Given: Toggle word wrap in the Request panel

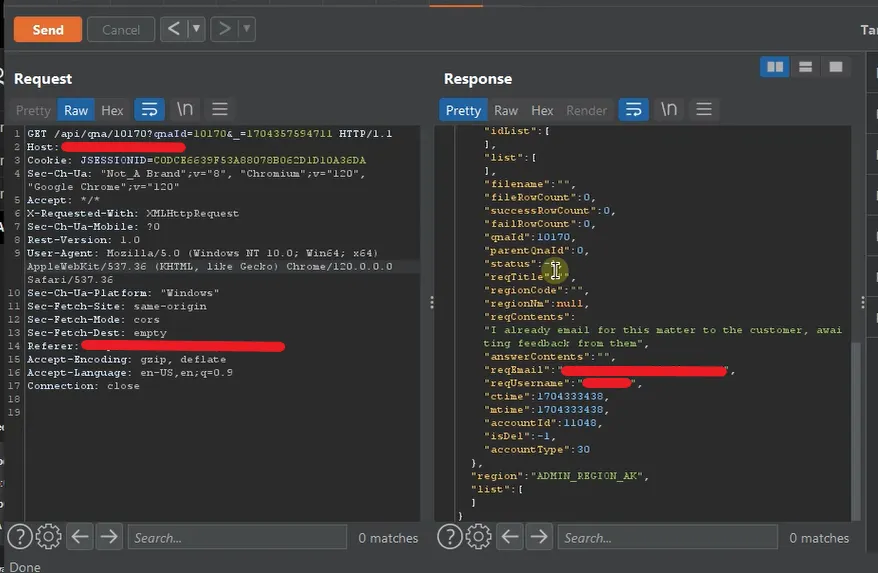Looking at the screenshot, I should 149,110.
